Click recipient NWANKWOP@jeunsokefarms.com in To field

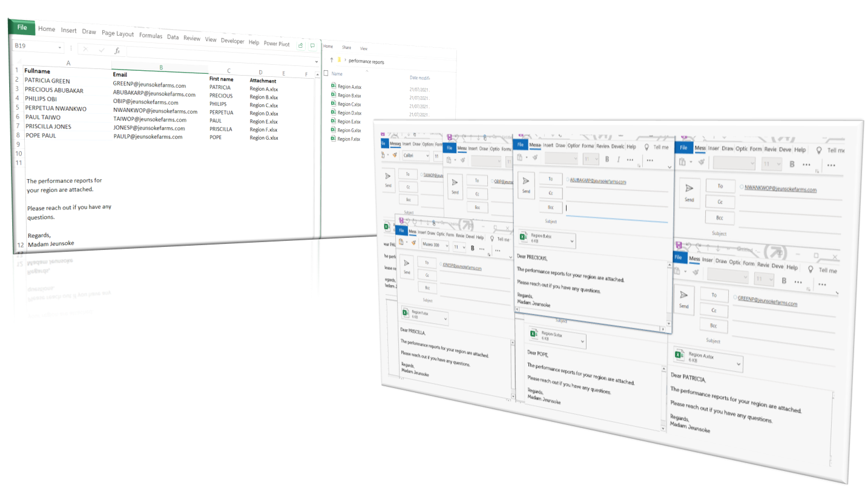pyautogui.click(x=780, y=189)
